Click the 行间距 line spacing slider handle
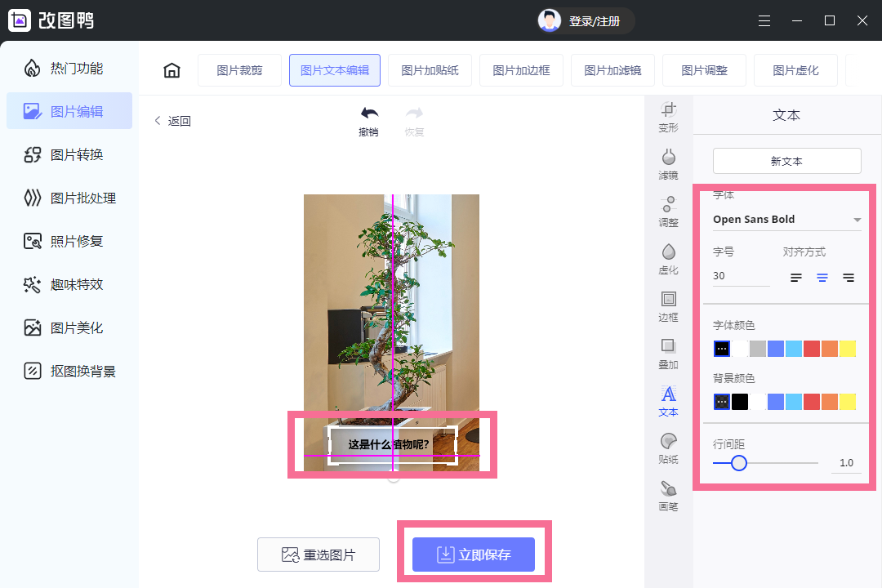 click(738, 463)
